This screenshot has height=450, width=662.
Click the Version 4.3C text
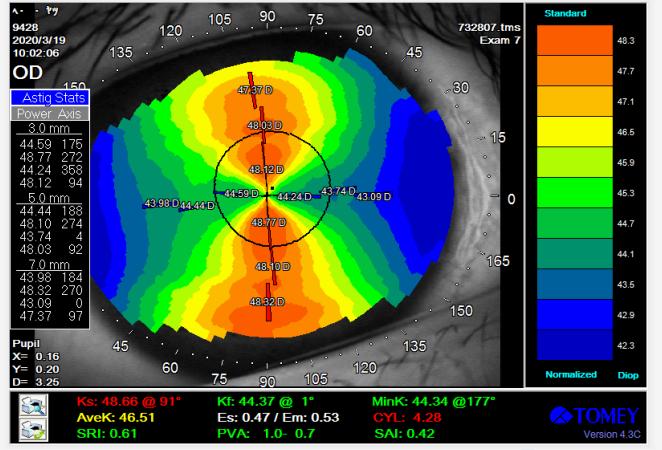(x=612, y=434)
